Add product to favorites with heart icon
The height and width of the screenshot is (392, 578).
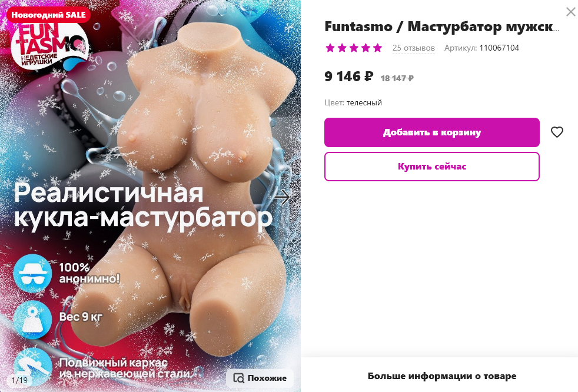tap(557, 132)
